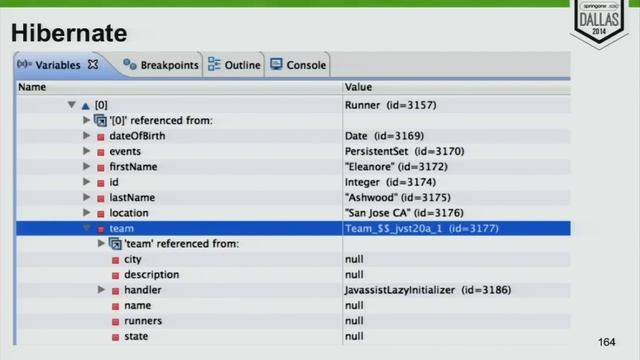
Task: Select the city variable name
Action: click(133, 259)
